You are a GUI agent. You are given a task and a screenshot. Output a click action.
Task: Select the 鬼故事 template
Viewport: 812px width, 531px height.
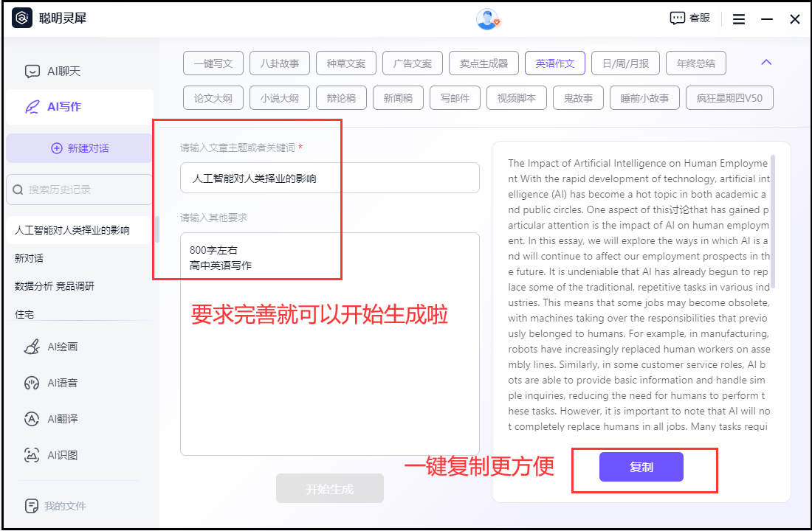579,98
